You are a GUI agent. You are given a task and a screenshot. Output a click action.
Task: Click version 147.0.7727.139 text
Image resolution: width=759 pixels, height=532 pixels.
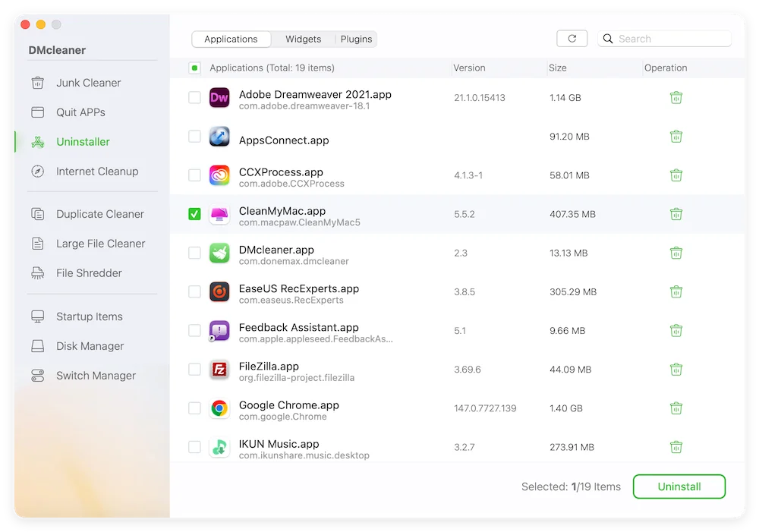coord(485,408)
